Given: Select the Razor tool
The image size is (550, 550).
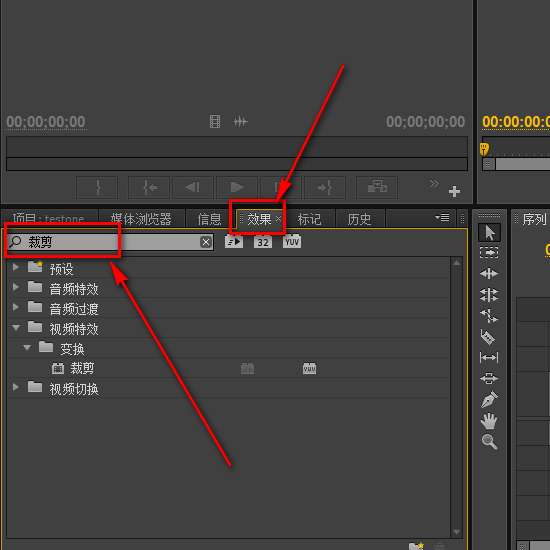Looking at the screenshot, I should coord(488,337).
